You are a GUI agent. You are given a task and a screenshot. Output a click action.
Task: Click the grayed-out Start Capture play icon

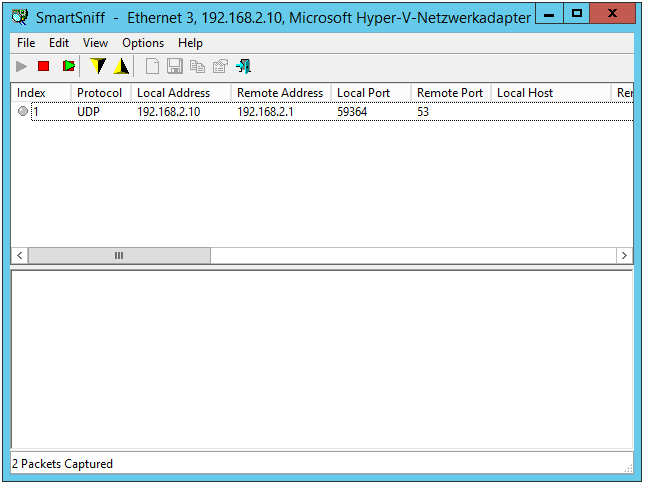pos(22,66)
